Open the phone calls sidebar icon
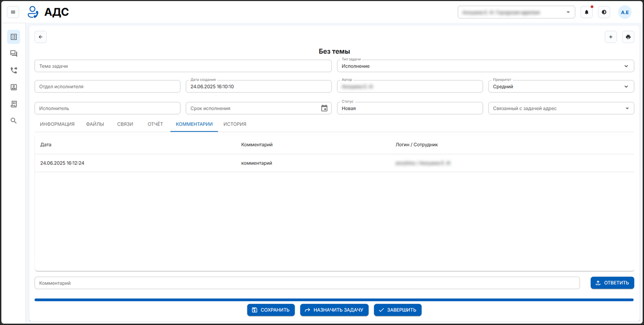644x325 pixels. coord(14,70)
